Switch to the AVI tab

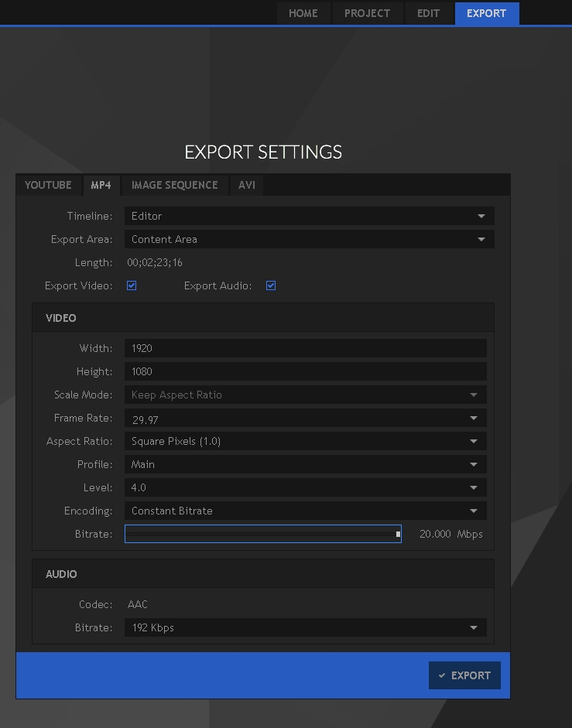[x=247, y=185]
